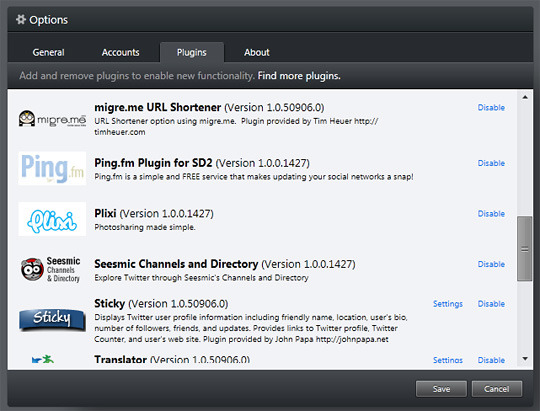Open the Accounts tab
The width and height of the screenshot is (540, 411).
coord(121,52)
